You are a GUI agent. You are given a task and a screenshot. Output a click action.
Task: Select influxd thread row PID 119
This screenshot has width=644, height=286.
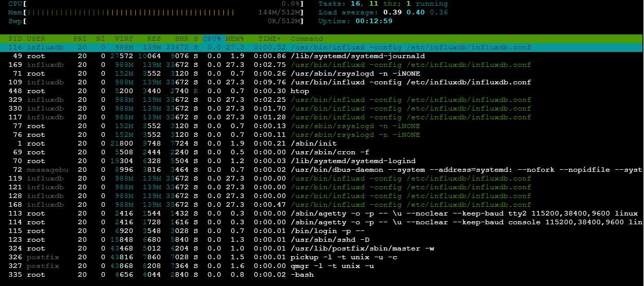321,178
